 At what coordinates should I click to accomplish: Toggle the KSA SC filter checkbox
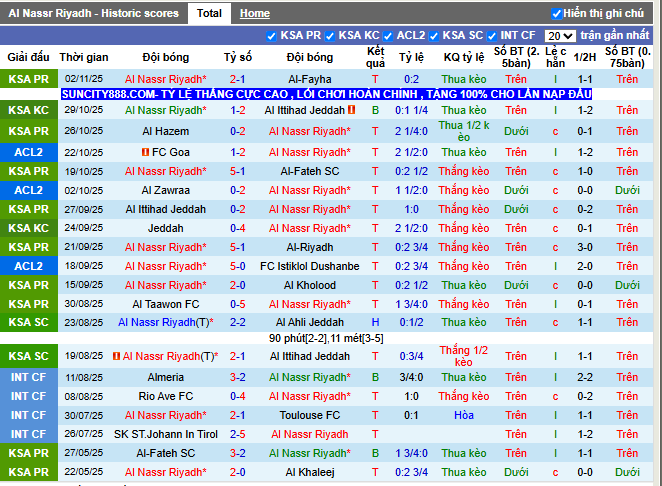coord(434,36)
